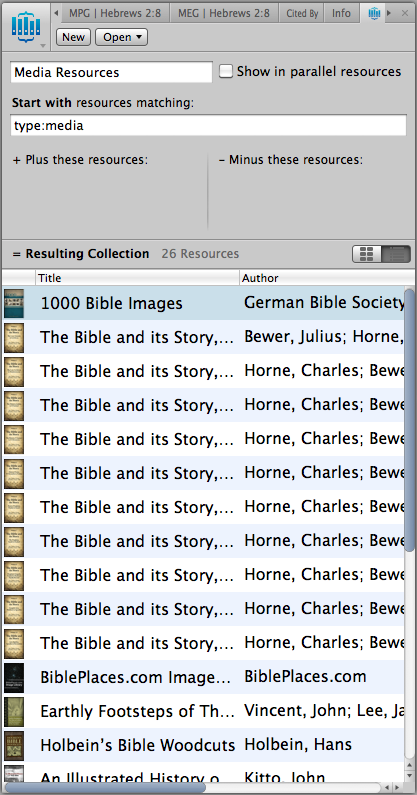
Task: Switch to MPG Hebrews 2:8 tab
Action: coord(116,13)
